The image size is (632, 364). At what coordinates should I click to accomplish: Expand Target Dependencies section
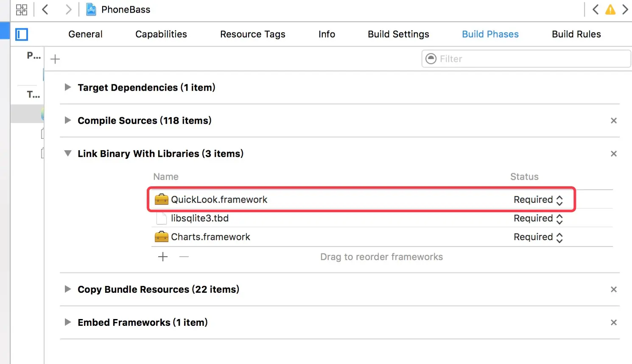(x=68, y=87)
